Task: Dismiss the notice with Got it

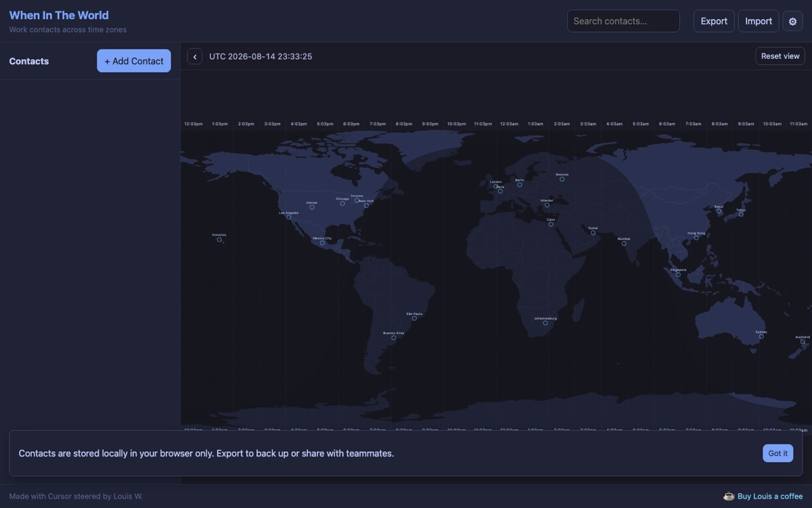Action: [778, 453]
